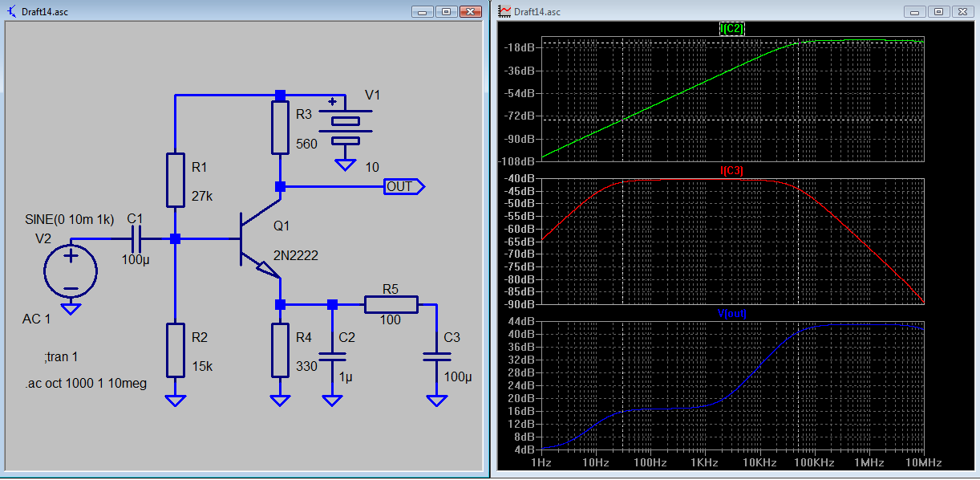Click ground symbol beneath capacitor C2

pyautogui.click(x=332, y=401)
